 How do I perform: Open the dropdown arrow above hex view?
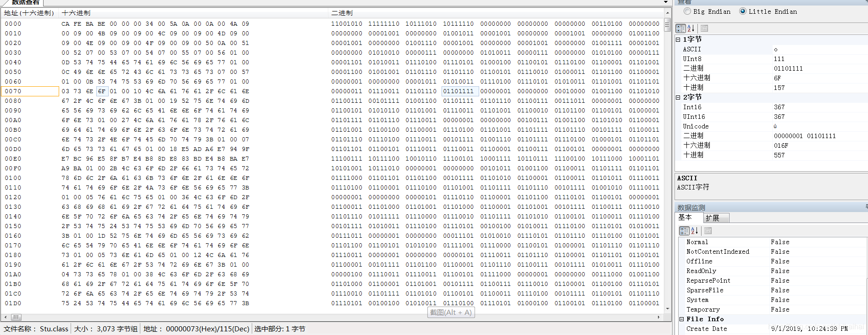click(x=666, y=2)
